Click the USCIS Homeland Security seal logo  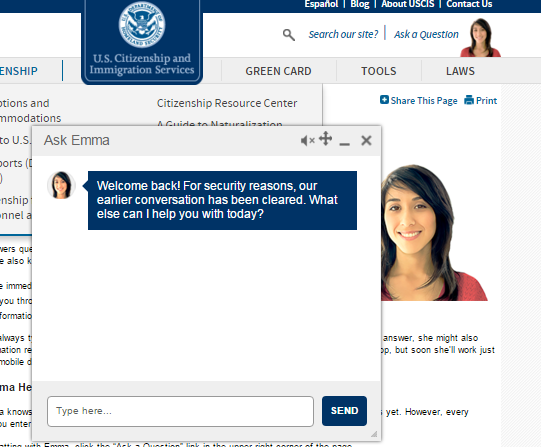click(x=142, y=24)
